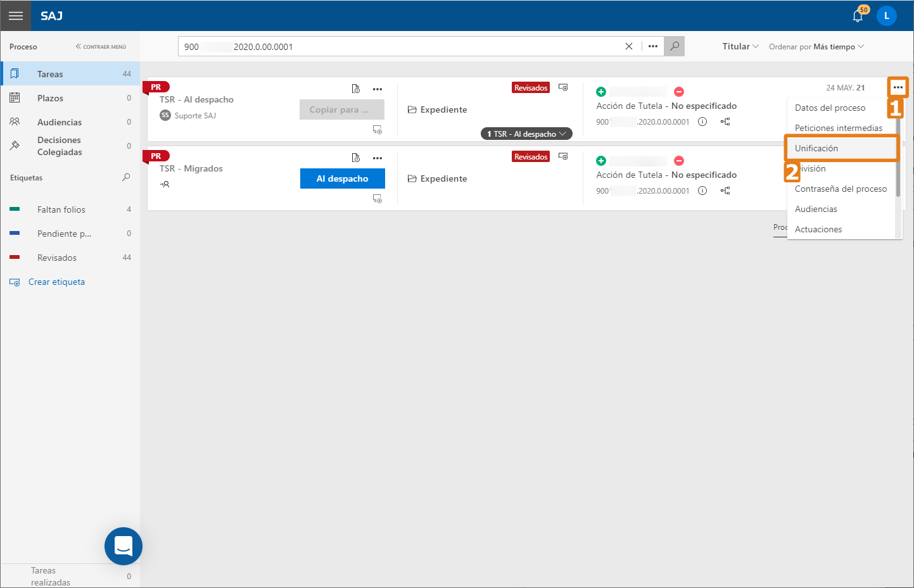
Task: Filter by Revisados label in sidebar
Action: [x=70, y=258]
